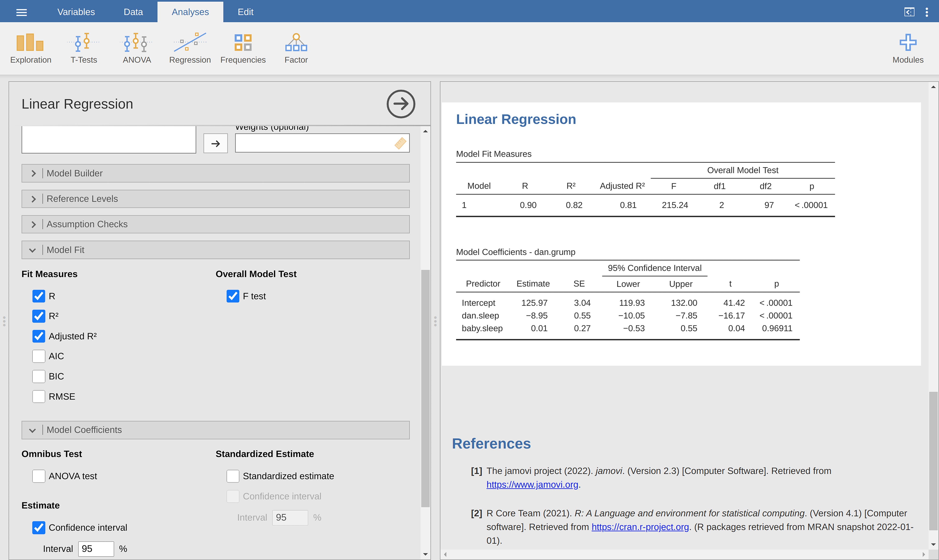Click the circled arrow to hide options panel
Image resolution: width=939 pixels, height=560 pixels.
point(401,104)
